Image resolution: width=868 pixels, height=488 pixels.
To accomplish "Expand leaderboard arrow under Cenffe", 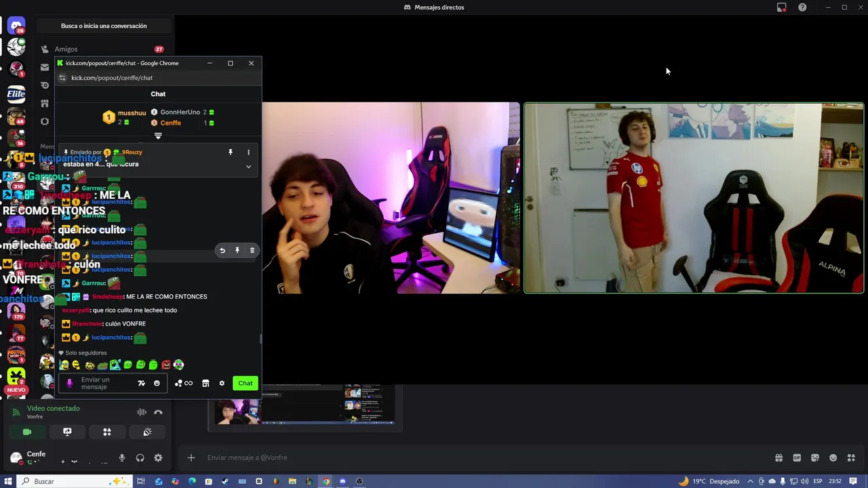I will click(x=158, y=136).
